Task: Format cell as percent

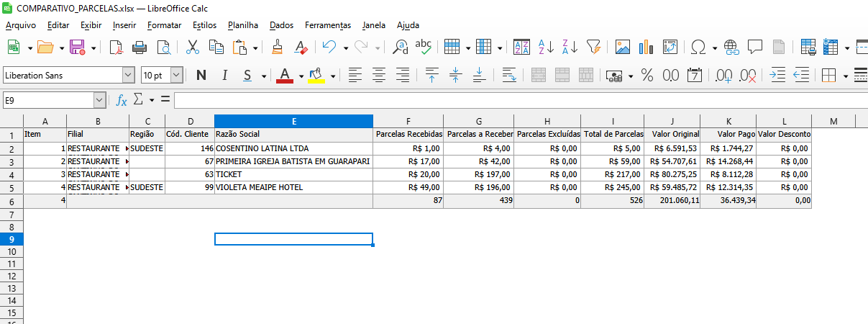Action: (647, 75)
